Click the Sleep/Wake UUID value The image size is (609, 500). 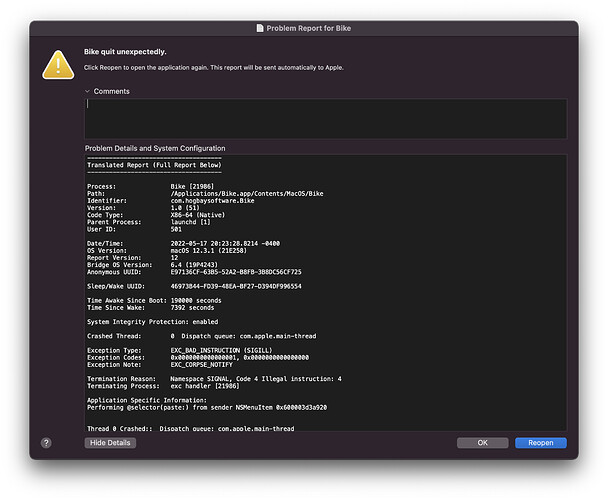click(236, 286)
